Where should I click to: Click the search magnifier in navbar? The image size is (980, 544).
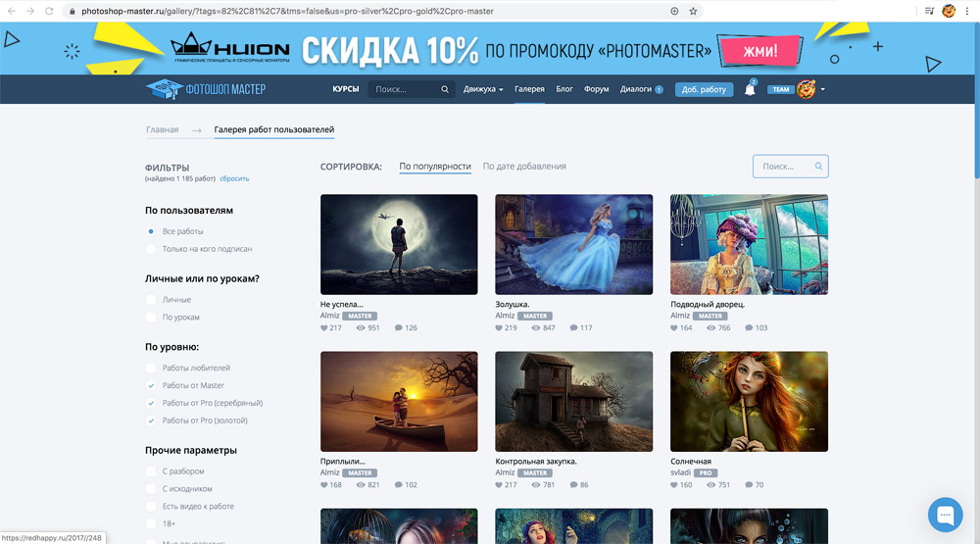445,89
